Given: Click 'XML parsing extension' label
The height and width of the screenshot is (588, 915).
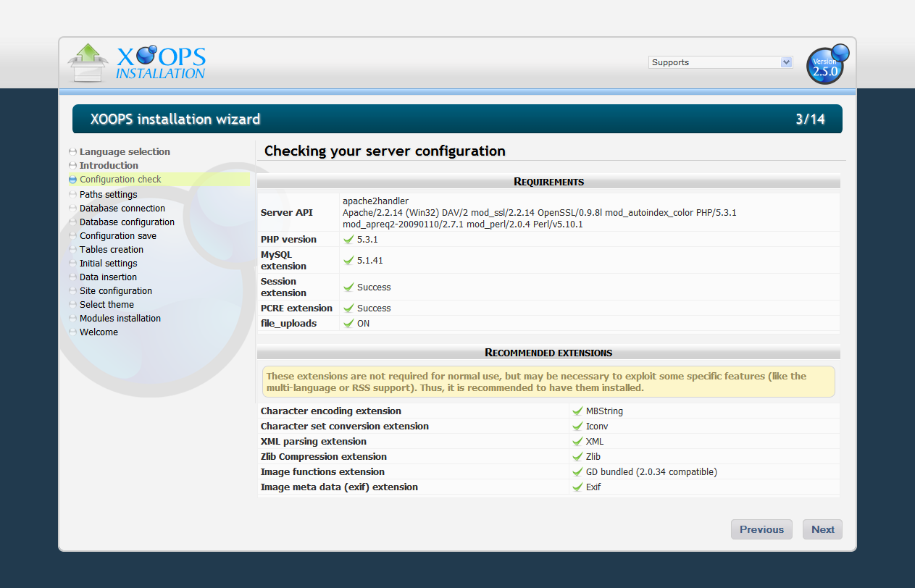Looking at the screenshot, I should pos(314,441).
